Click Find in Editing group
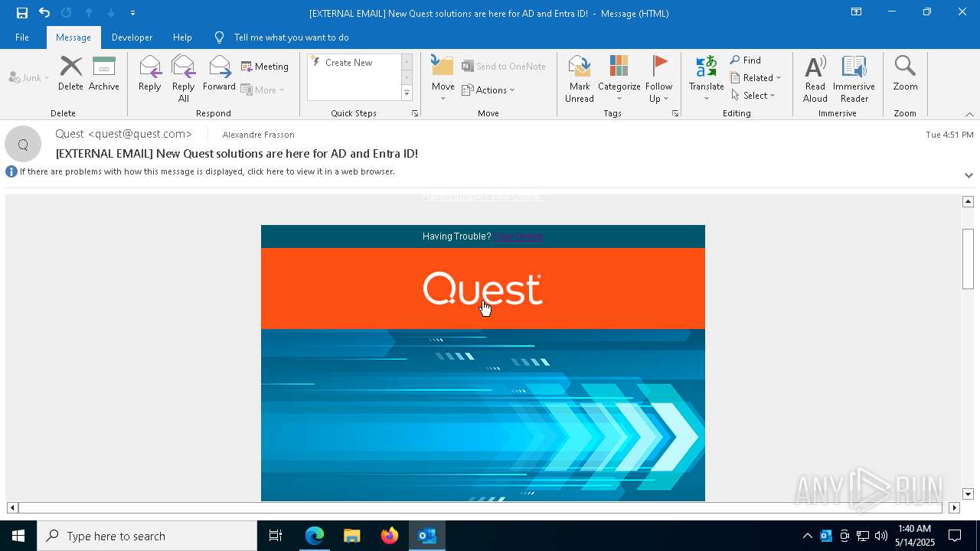Image resolution: width=980 pixels, height=551 pixels. (x=746, y=60)
